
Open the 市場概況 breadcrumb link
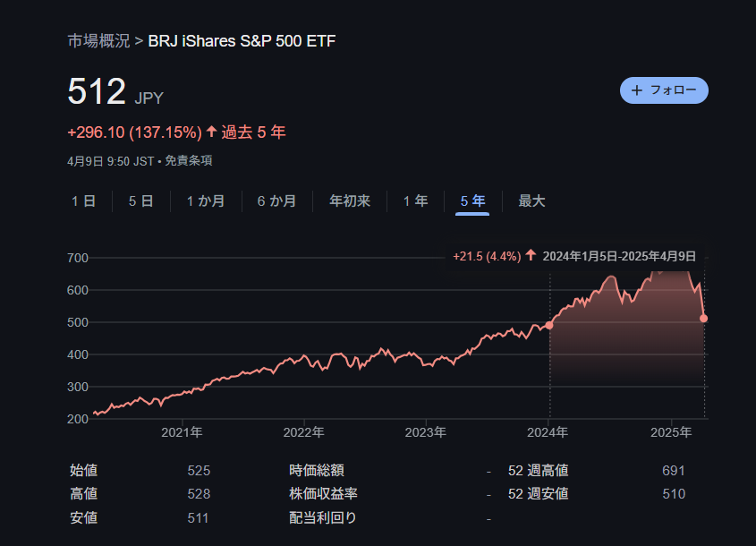click(x=98, y=41)
